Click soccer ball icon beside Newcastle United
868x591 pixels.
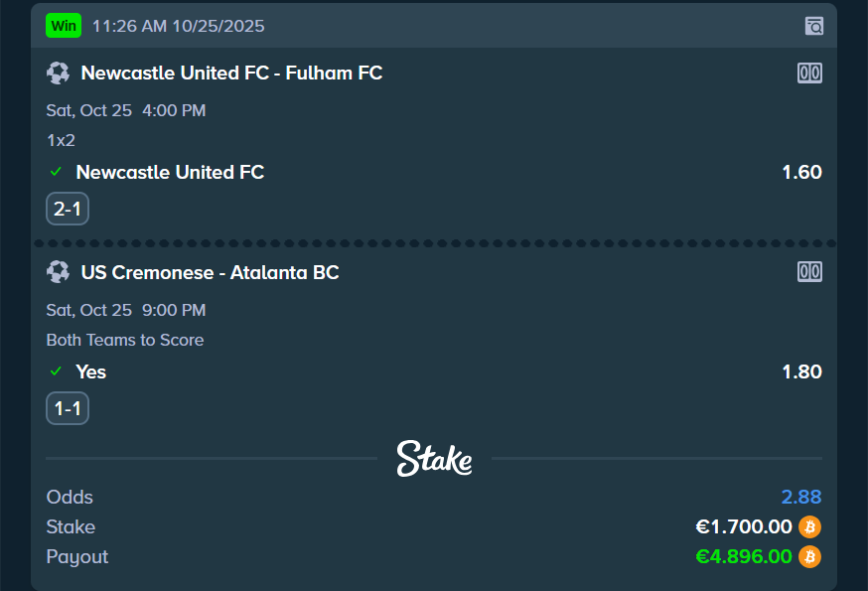point(58,73)
